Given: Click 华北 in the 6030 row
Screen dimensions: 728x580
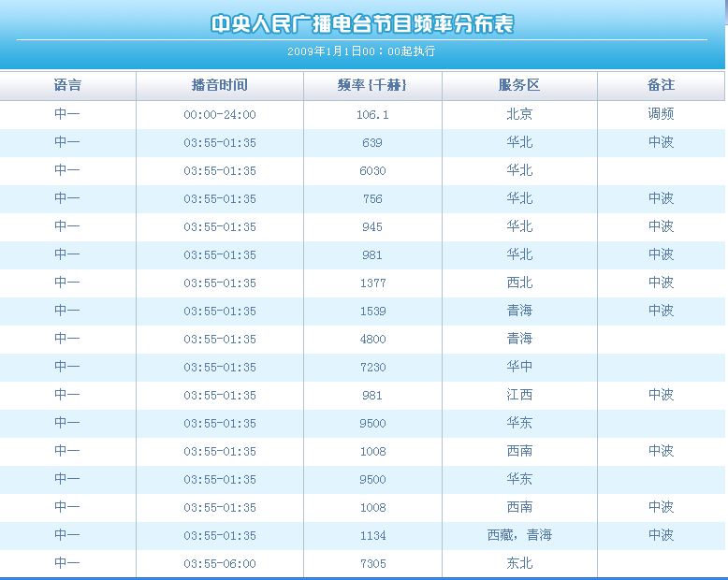Looking at the screenshot, I should (519, 170).
